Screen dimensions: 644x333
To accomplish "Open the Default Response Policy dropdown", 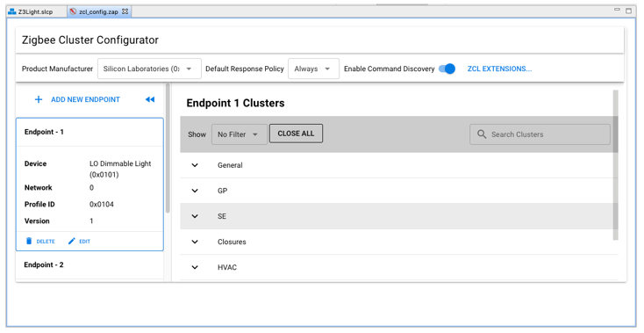I will (313, 69).
